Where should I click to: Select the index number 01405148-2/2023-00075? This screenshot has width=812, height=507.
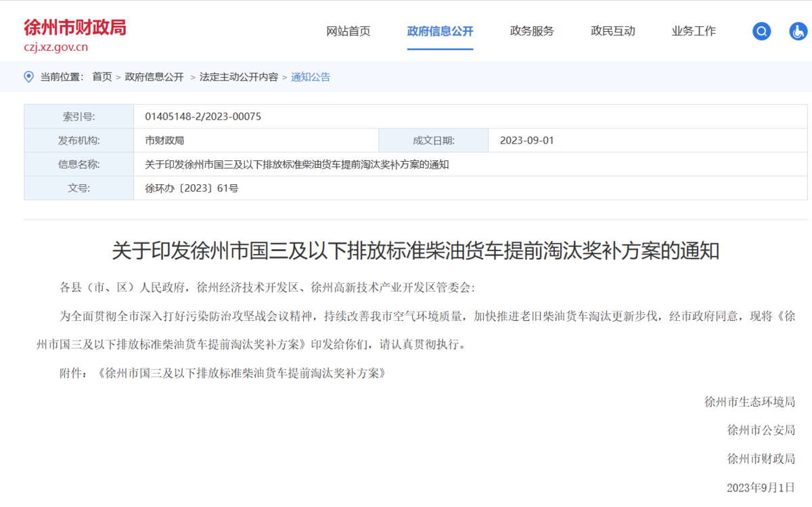click(203, 116)
